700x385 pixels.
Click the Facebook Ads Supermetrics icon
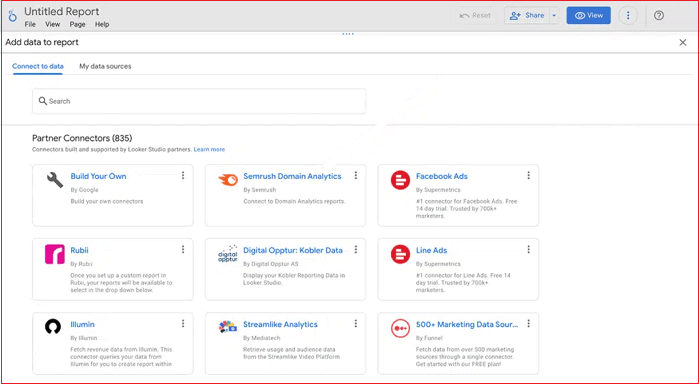[x=400, y=180]
